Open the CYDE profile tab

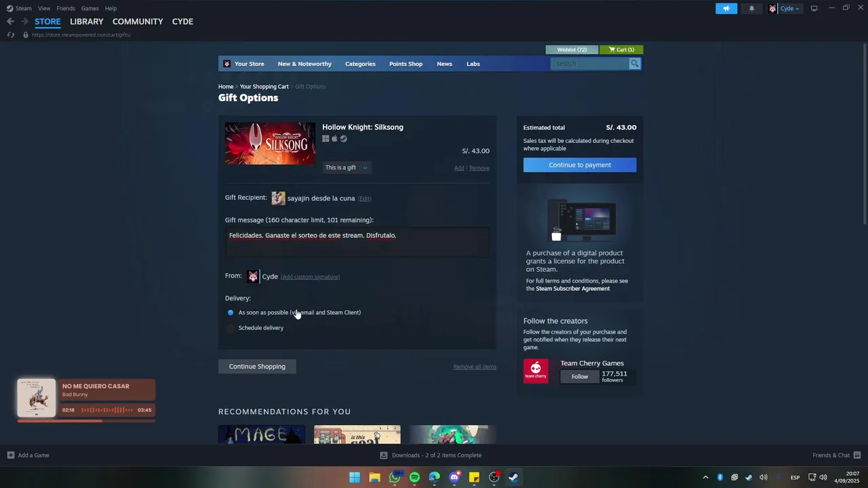(182, 22)
